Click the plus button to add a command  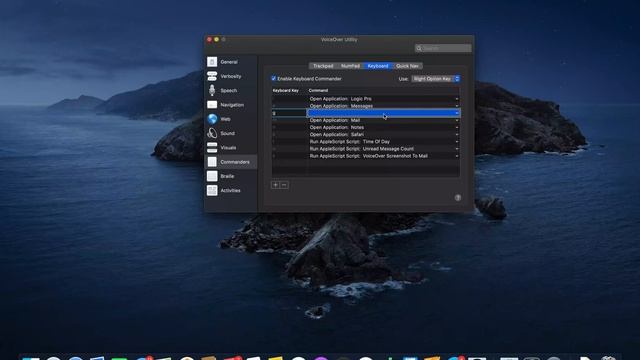276,185
